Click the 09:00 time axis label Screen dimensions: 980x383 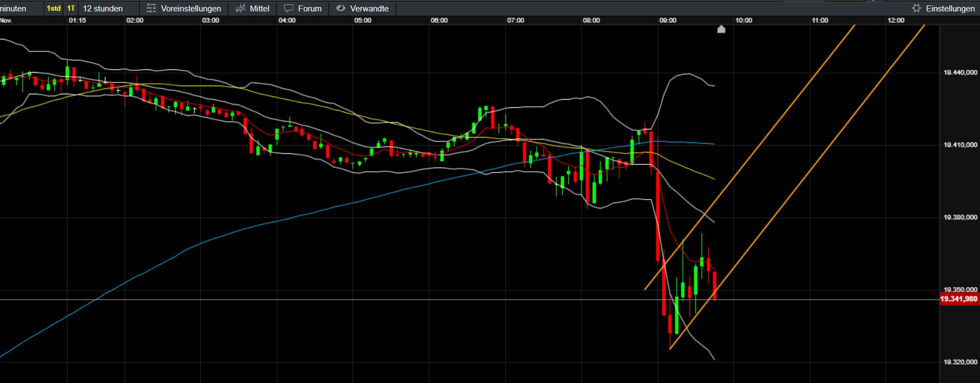tap(668, 21)
